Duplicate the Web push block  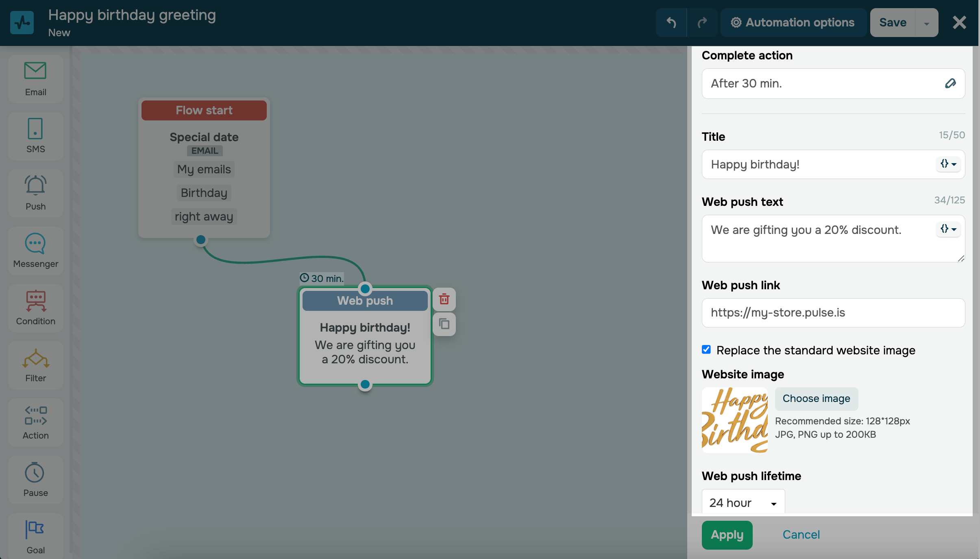tap(444, 324)
